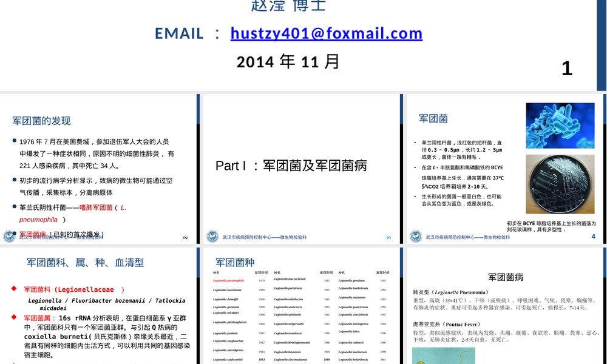Open the hustzy401@foxmail.com email link

click(327, 33)
